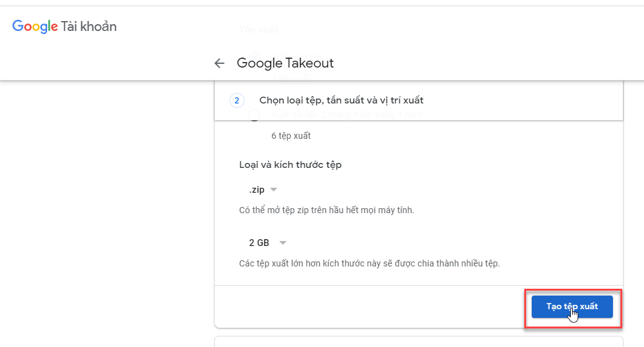644x347 pixels.
Task: Click the back arrow beside Google Takeout
Action: point(220,63)
